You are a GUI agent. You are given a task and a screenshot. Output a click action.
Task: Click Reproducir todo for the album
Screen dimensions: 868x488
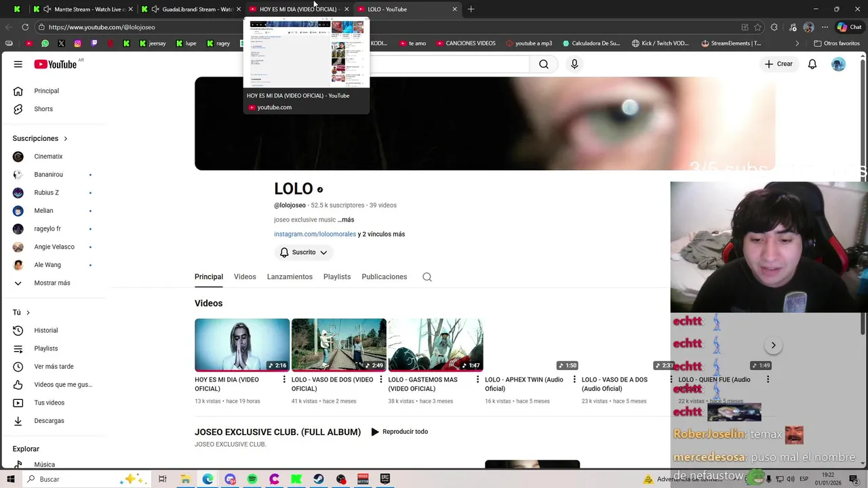tap(399, 432)
